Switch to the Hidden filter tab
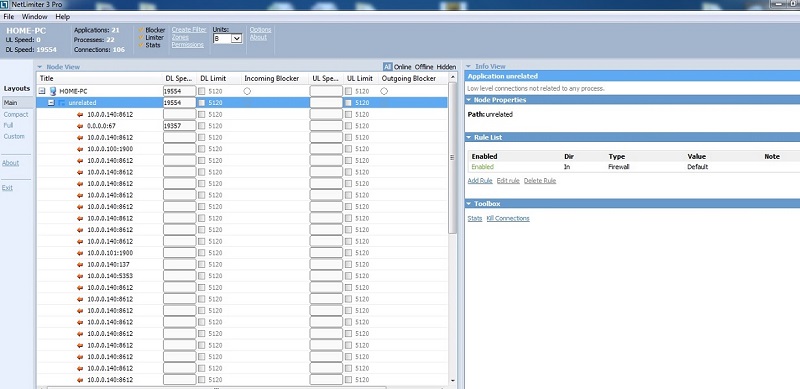The height and width of the screenshot is (389, 800). 446,67
